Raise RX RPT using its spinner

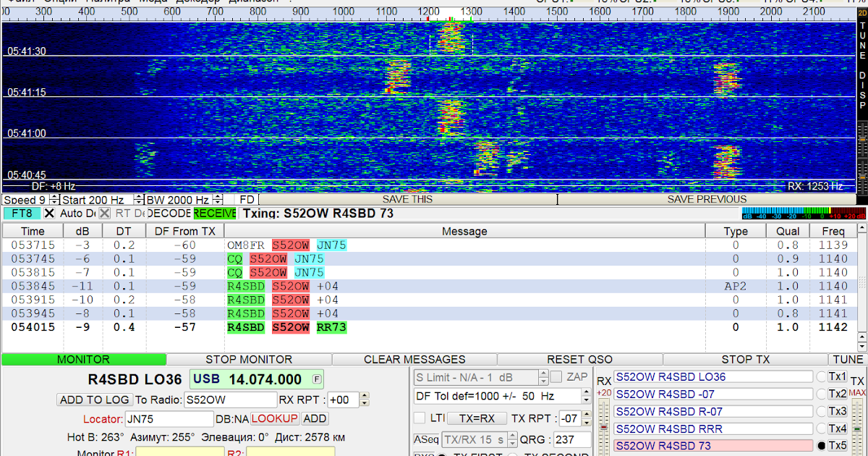[x=365, y=395]
